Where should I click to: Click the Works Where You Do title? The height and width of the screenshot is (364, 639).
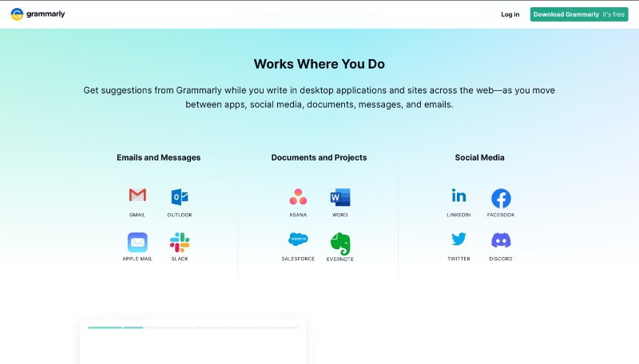[319, 64]
